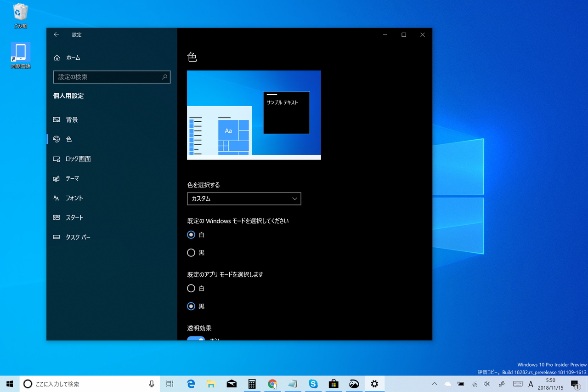Select 白 for 既定のアプリ モード
588x392 pixels.
pos(191,288)
